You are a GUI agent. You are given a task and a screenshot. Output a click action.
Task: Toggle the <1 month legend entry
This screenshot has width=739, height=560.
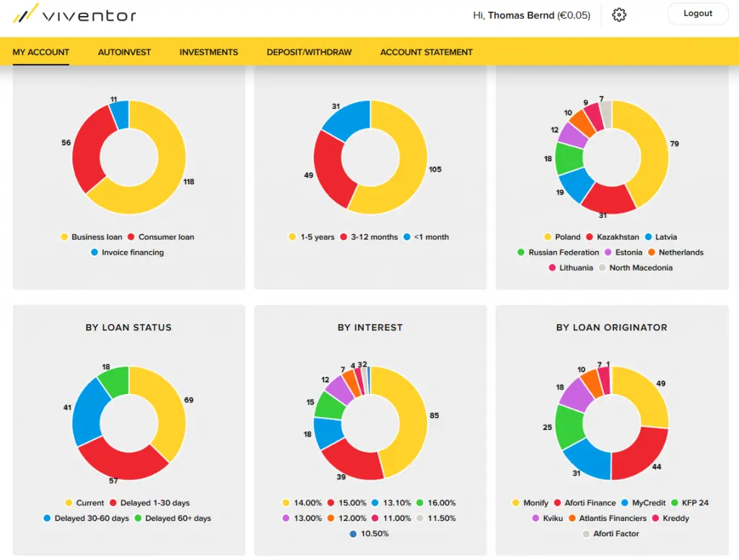(427, 237)
